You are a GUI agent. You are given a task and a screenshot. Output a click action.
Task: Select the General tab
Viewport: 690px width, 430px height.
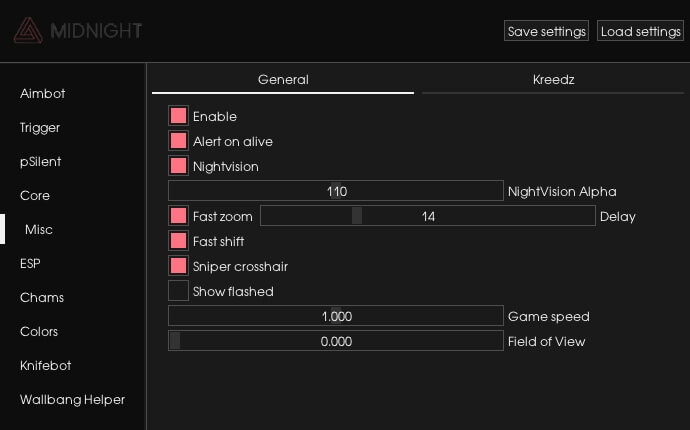point(283,79)
